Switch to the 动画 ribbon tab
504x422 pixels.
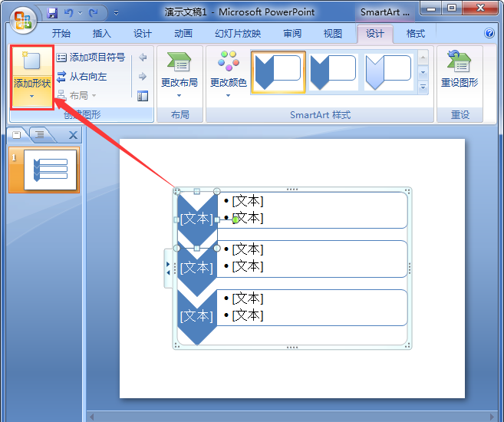[183, 34]
